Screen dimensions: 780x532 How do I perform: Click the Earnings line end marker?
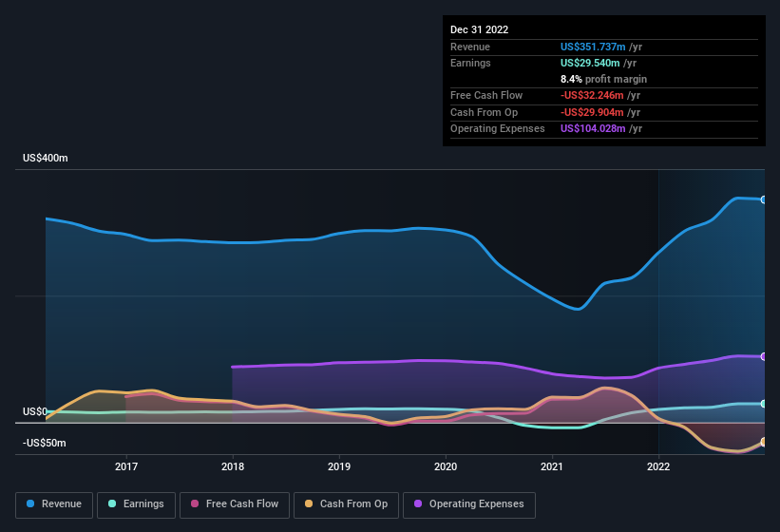764,404
